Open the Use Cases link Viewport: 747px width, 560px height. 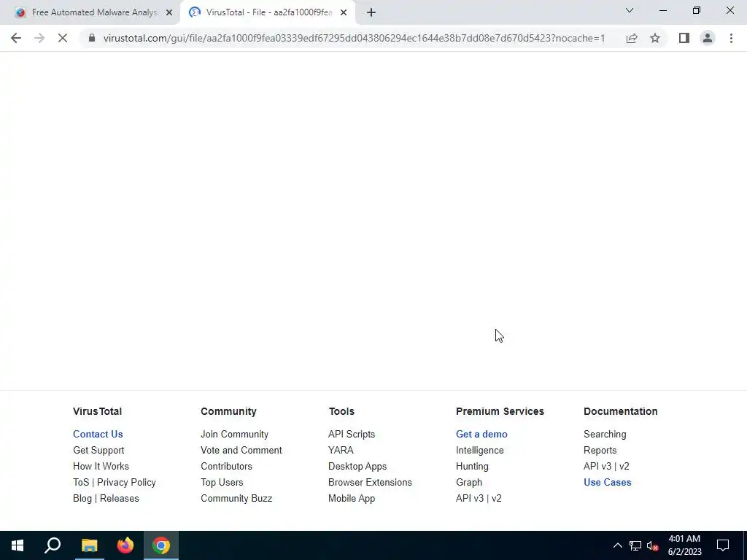(x=608, y=483)
